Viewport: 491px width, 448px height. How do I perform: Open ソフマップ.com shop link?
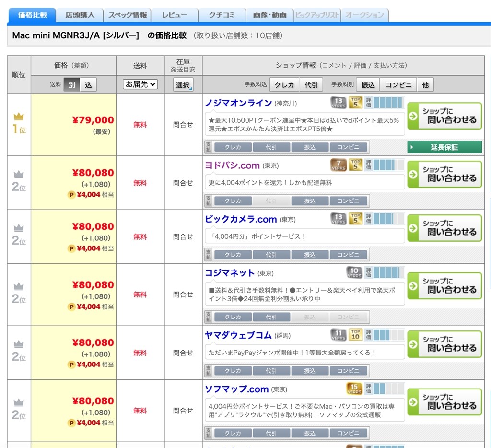pos(237,389)
